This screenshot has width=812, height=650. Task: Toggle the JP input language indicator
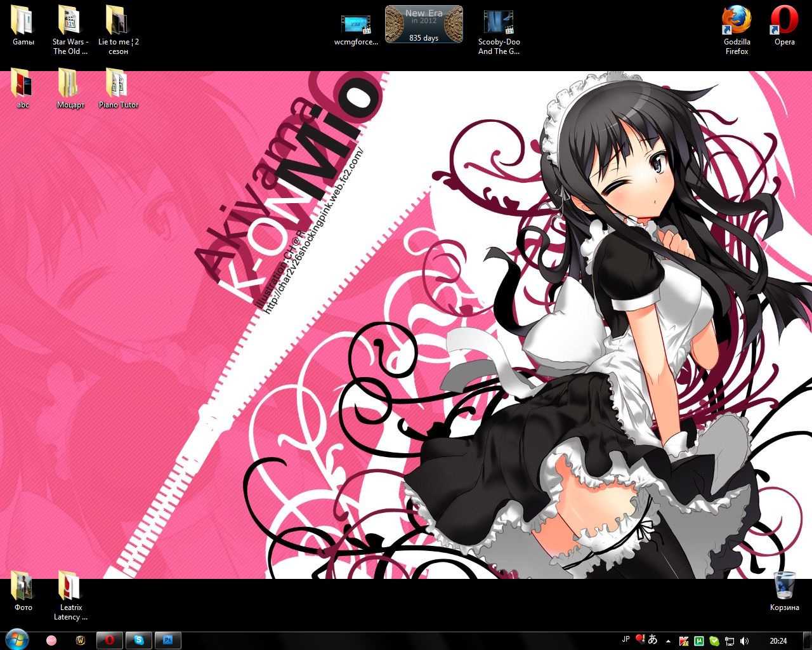pyautogui.click(x=626, y=640)
